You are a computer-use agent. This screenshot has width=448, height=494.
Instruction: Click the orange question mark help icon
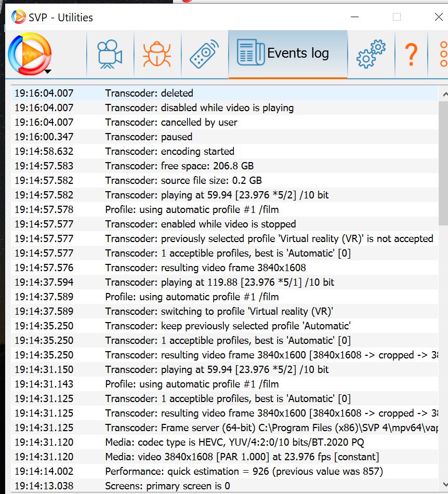tap(411, 54)
